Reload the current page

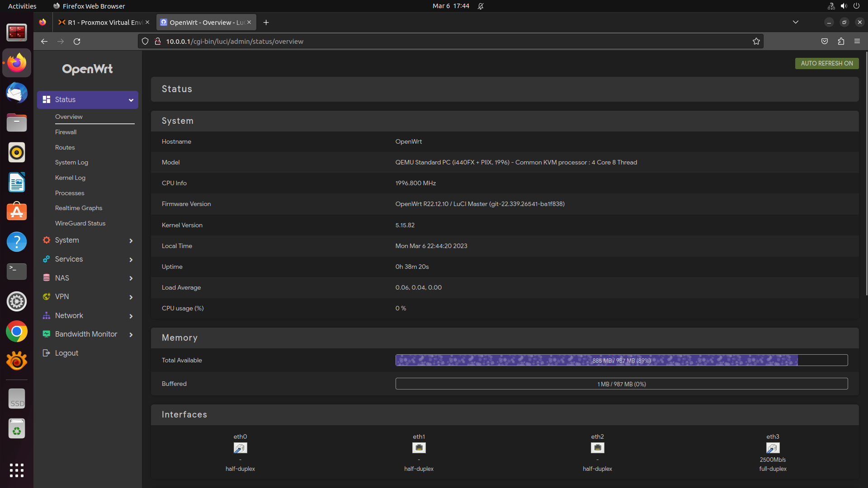tap(77, 41)
